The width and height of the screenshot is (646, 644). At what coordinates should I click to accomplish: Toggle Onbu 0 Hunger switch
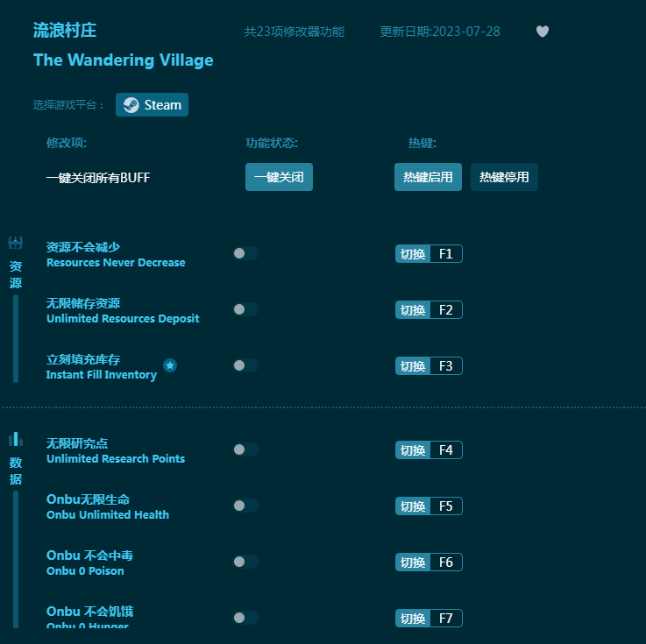click(245, 618)
